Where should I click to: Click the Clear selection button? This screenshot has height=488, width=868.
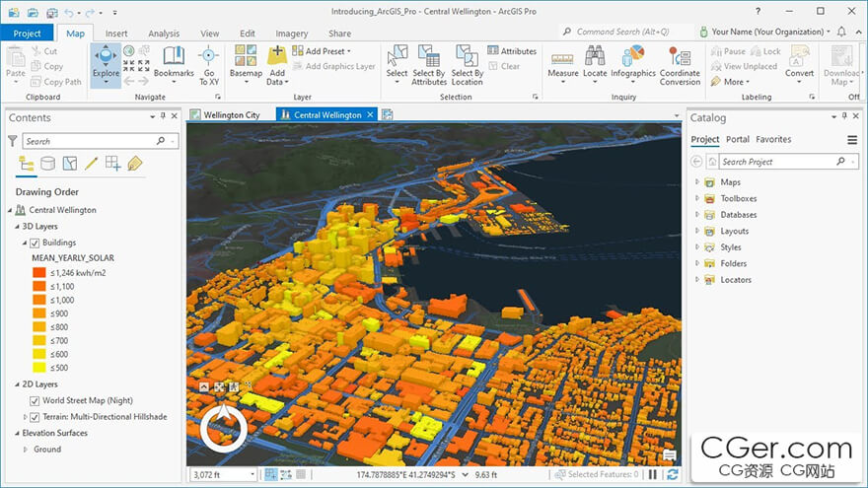point(504,66)
